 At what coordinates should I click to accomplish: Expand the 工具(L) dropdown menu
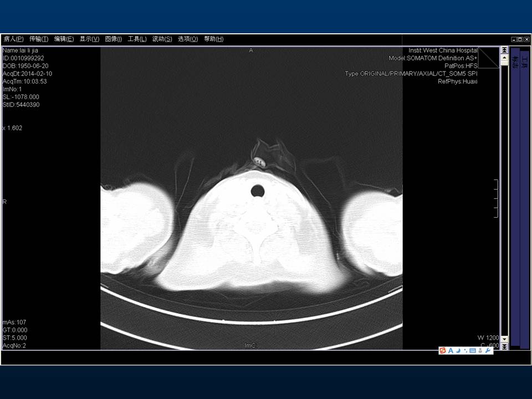coord(137,39)
